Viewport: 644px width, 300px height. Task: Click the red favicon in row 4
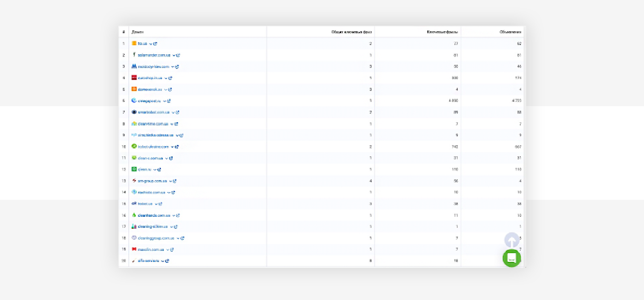point(134,78)
